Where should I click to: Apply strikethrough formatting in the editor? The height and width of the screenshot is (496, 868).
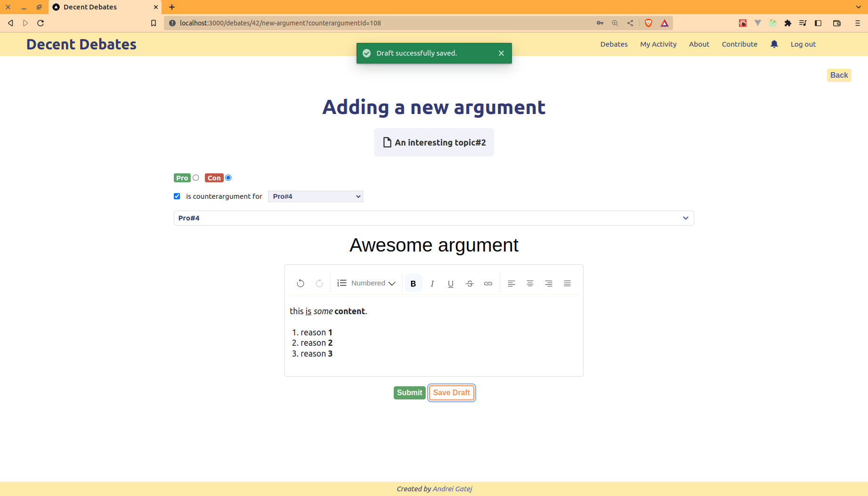click(470, 283)
